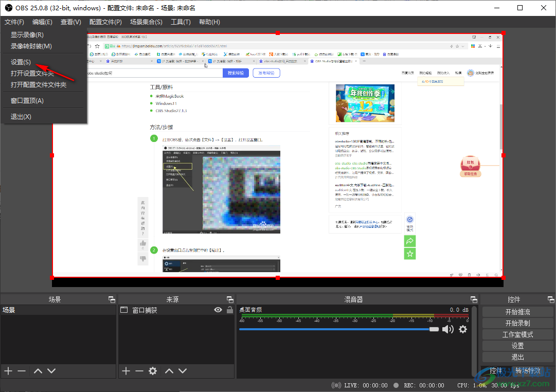Switch to 转场特效 tab

click(528, 371)
